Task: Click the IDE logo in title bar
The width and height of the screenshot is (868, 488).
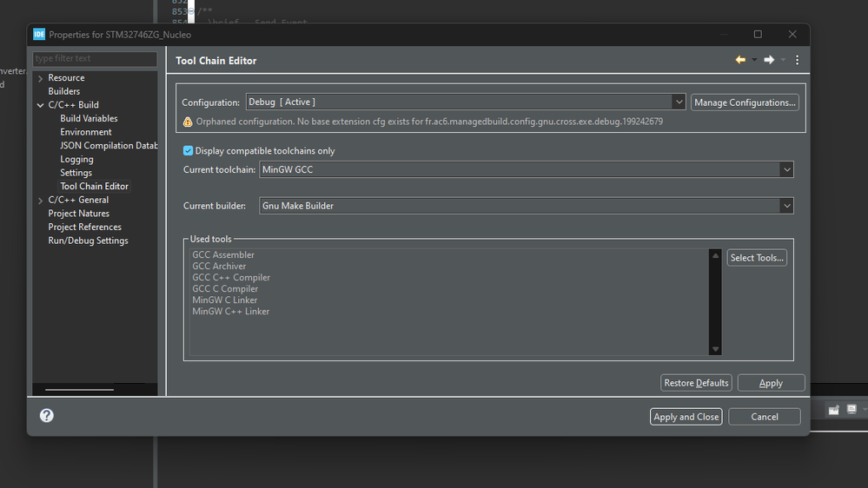Action: tap(39, 35)
